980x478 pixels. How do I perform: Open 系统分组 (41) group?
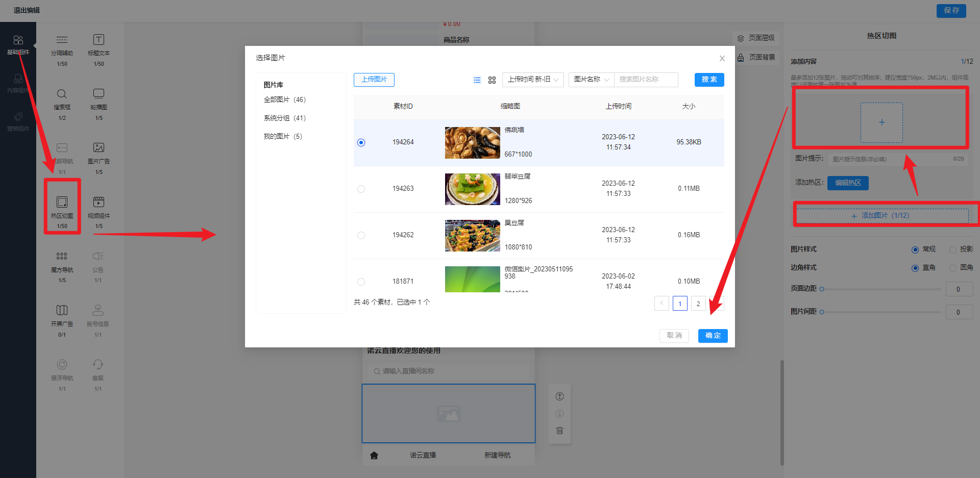pos(284,118)
